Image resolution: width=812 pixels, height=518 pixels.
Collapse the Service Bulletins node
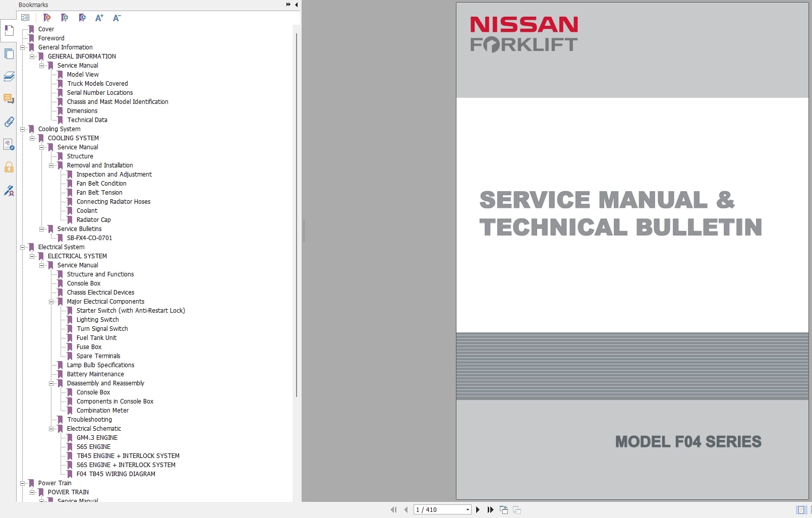tap(41, 229)
